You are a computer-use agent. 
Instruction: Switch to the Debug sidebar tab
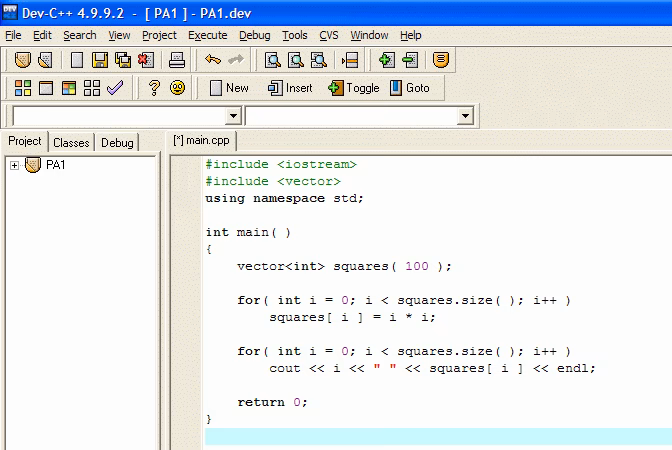(x=117, y=143)
